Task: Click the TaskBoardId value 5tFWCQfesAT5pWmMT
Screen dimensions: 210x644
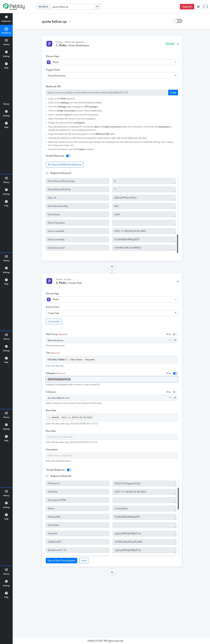Action: 144,542
